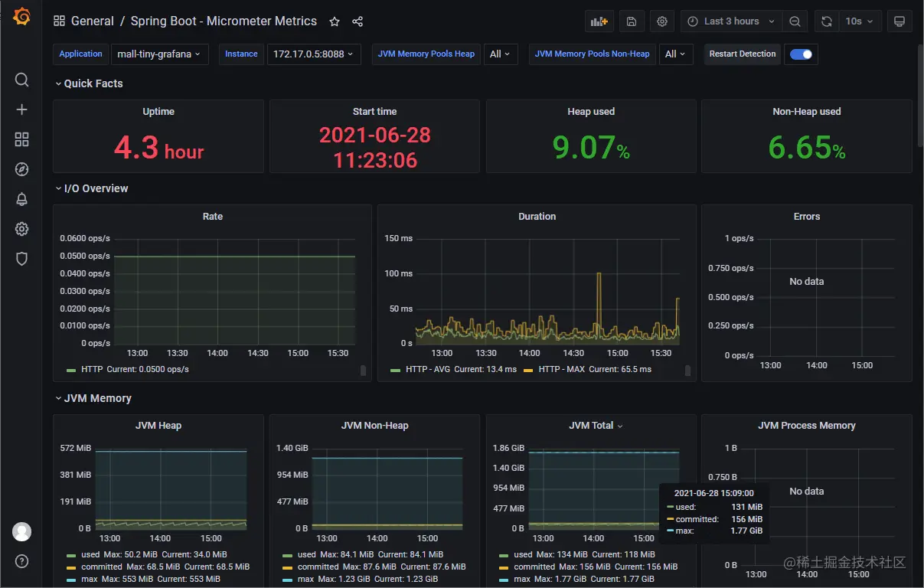
Task: Open the dashboard settings gear in the top bar
Action: coord(662,21)
